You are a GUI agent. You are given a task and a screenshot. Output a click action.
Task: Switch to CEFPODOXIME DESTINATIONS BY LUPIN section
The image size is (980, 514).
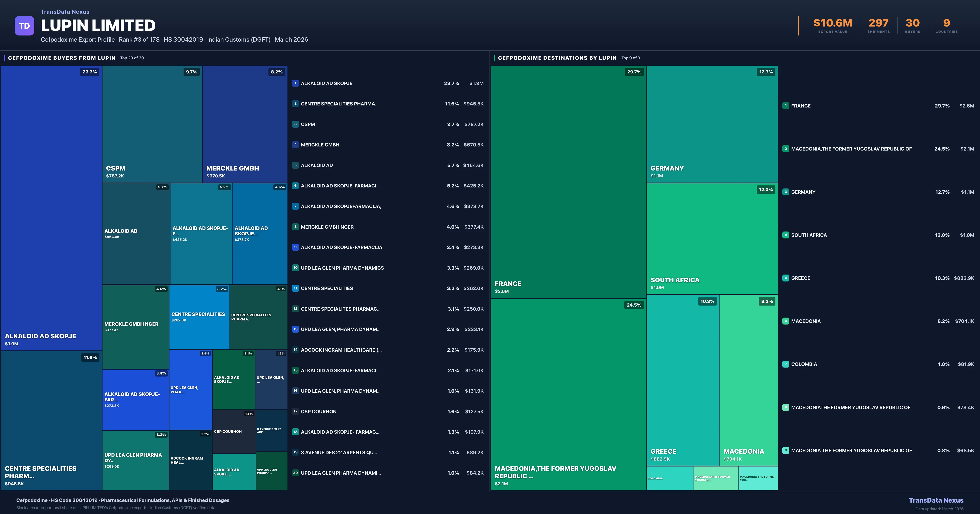click(x=557, y=58)
